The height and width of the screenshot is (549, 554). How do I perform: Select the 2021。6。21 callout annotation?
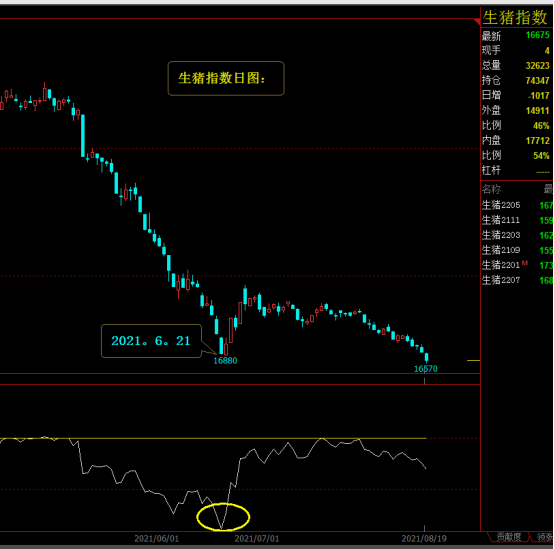[x=151, y=341]
